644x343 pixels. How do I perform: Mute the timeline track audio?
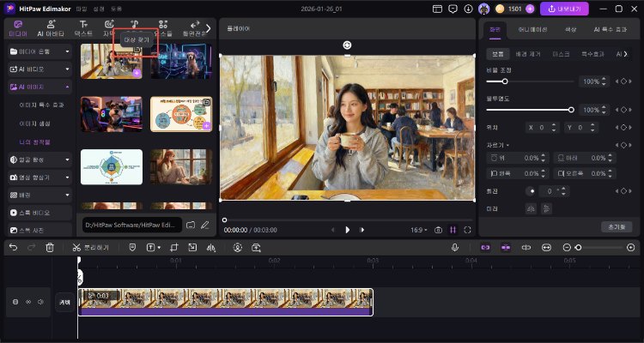[x=39, y=302]
